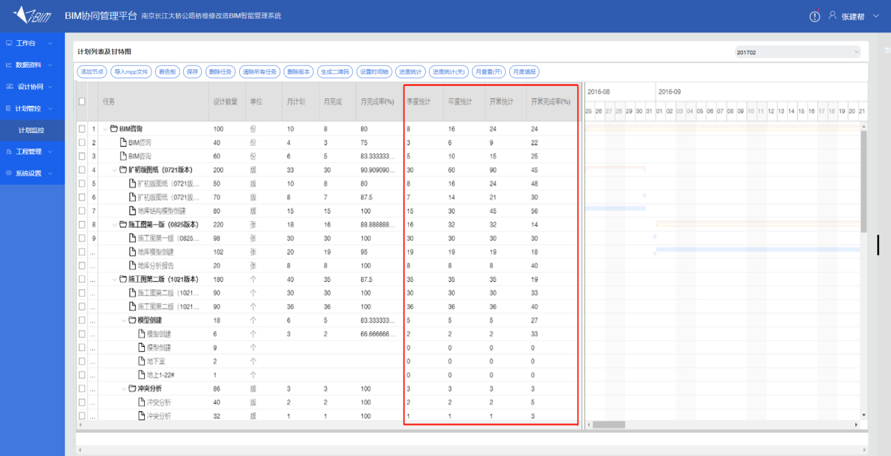This screenshot has width=891, height=456.
Task: Check the checkbox for row 4 扩初版图纸
Action: (x=82, y=170)
